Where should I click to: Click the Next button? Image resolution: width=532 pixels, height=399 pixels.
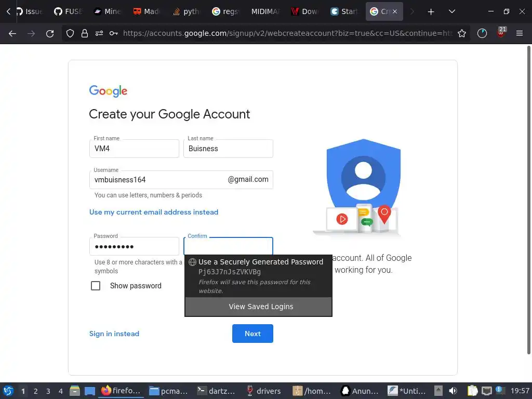pyautogui.click(x=252, y=334)
